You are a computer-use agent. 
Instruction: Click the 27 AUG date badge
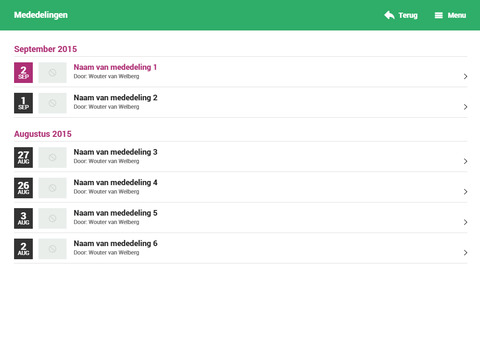click(23, 157)
